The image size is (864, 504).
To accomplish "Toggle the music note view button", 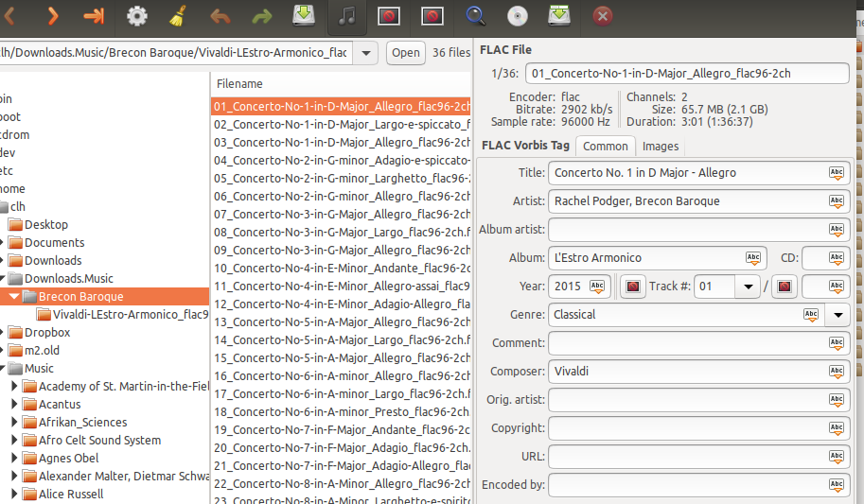I will point(347,16).
